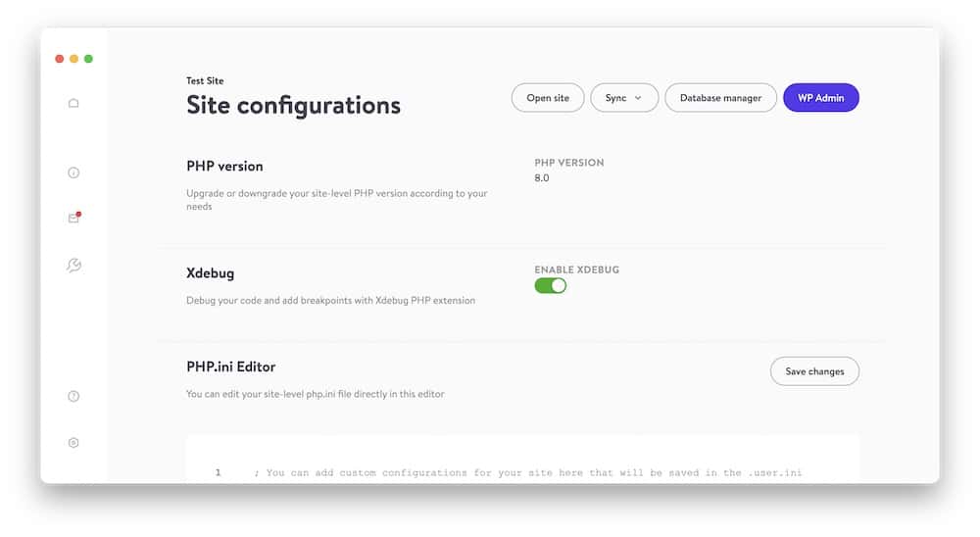The width and height of the screenshot is (980, 537).
Task: Open the site info icon in sidebar
Action: [73, 172]
